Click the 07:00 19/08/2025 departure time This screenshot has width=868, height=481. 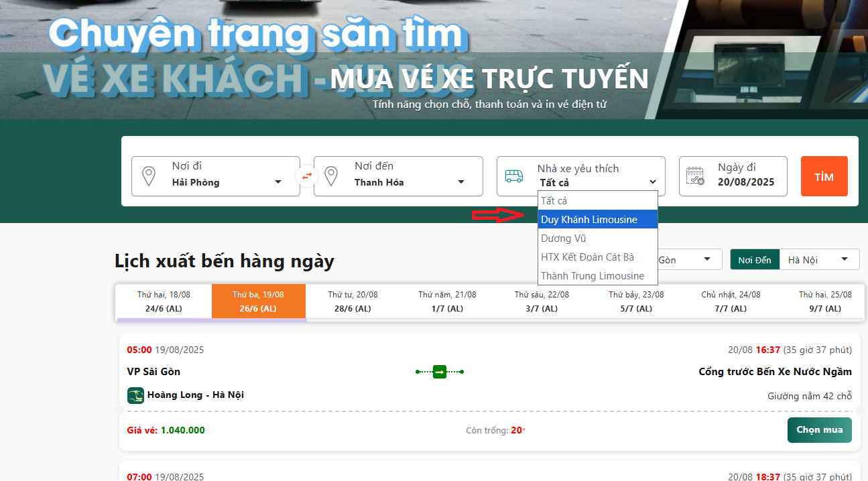[x=166, y=476]
